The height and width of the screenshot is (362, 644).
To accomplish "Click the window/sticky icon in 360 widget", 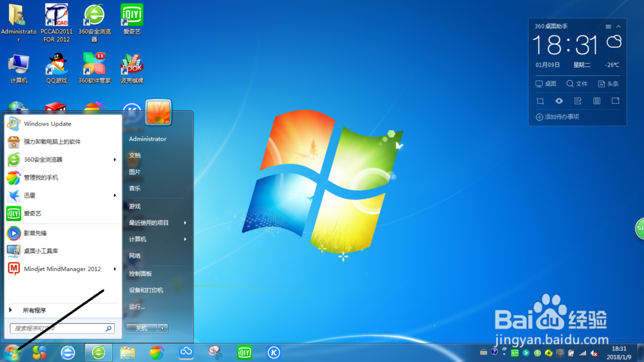I will pyautogui.click(x=615, y=101).
